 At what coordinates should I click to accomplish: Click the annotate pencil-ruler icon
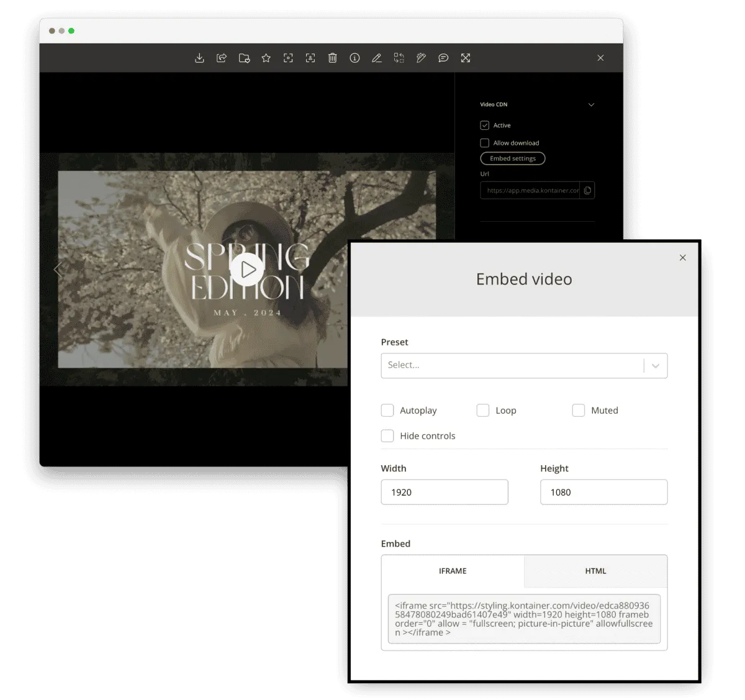421,58
